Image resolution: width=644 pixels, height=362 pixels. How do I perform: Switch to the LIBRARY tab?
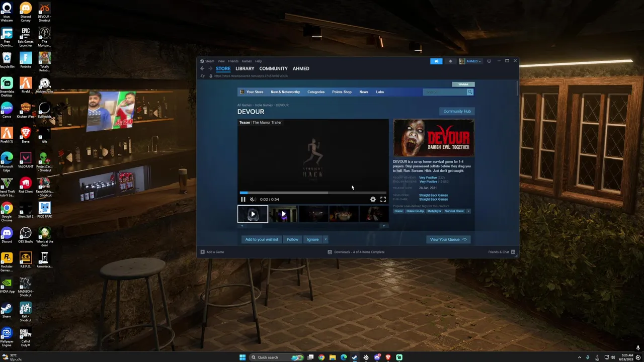pyautogui.click(x=245, y=68)
